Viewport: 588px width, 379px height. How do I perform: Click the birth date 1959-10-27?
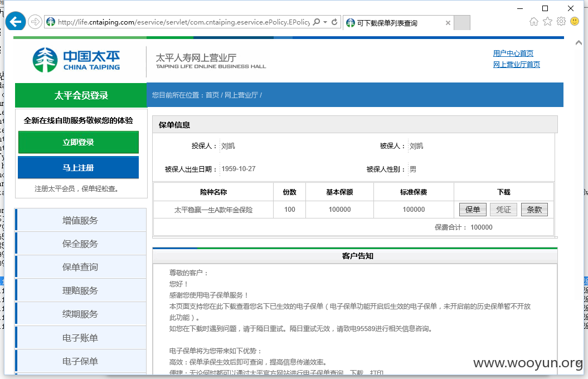click(239, 169)
